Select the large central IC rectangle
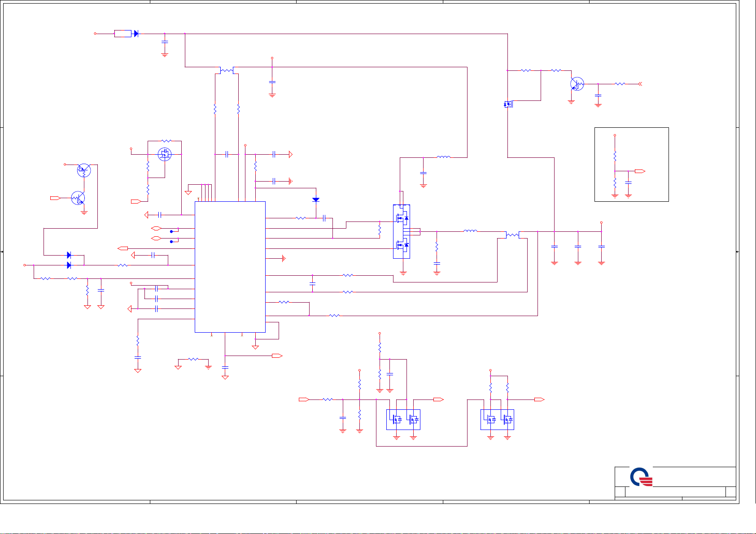The height and width of the screenshot is (534, 756). click(230, 267)
